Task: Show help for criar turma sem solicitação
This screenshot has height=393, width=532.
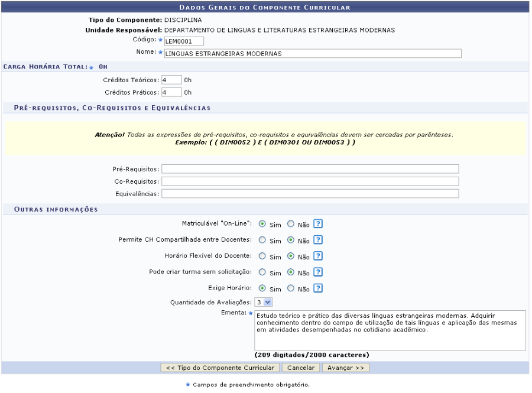Action: click(318, 272)
